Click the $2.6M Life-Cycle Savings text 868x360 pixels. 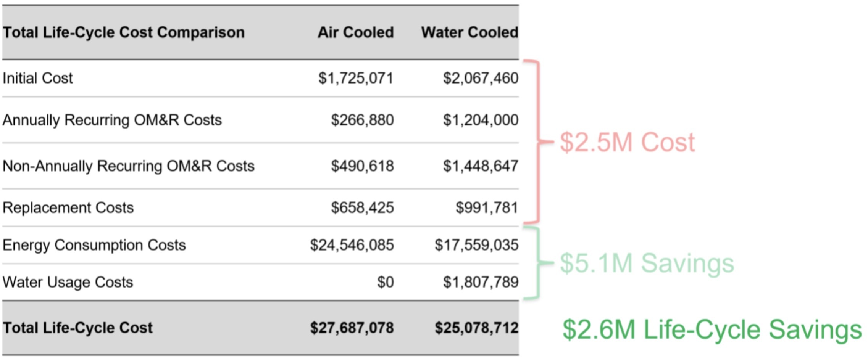tap(712, 329)
